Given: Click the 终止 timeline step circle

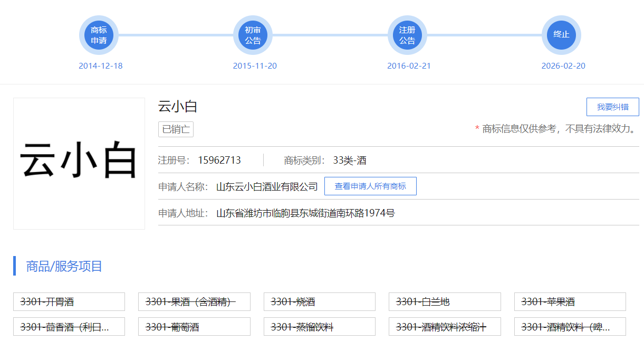Looking at the screenshot, I should pyautogui.click(x=561, y=35).
